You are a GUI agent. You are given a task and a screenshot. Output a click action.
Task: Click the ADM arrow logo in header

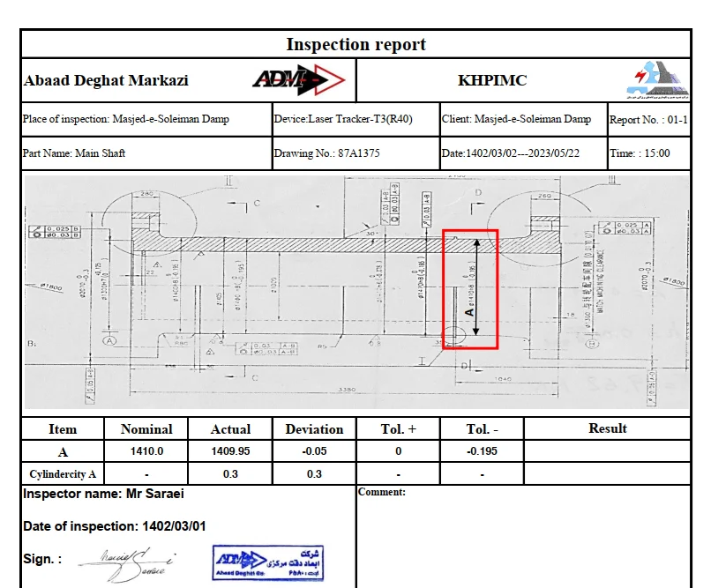point(298,81)
